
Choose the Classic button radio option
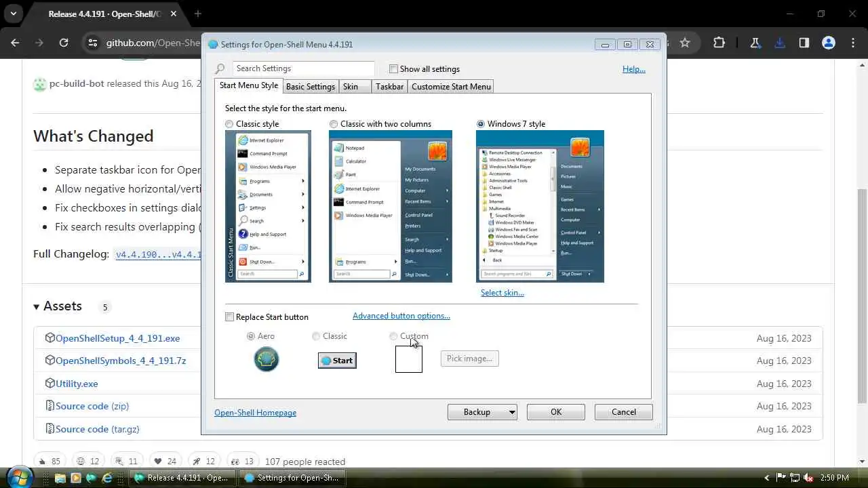click(316, 336)
